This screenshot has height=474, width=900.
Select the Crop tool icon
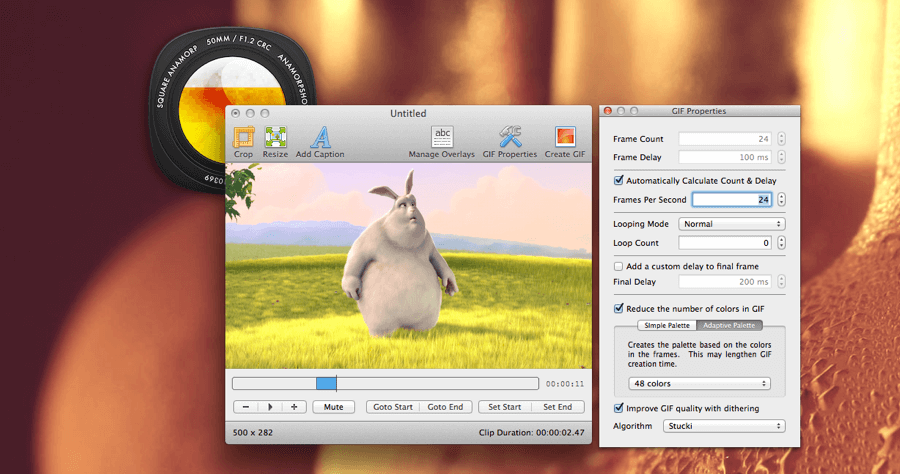[243, 138]
